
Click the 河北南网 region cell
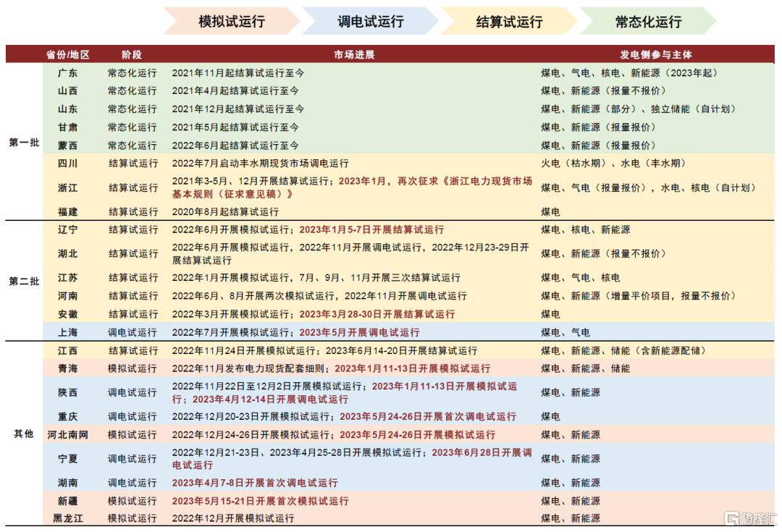pyautogui.click(x=68, y=435)
